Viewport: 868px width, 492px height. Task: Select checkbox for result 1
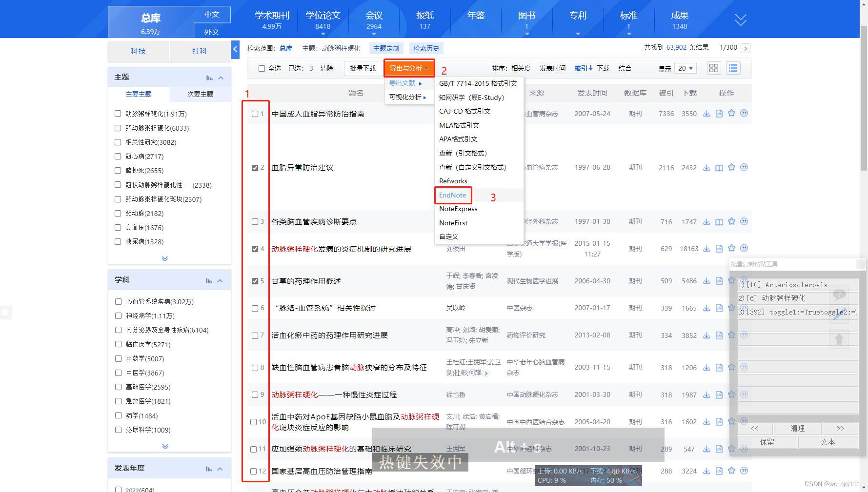tap(255, 114)
